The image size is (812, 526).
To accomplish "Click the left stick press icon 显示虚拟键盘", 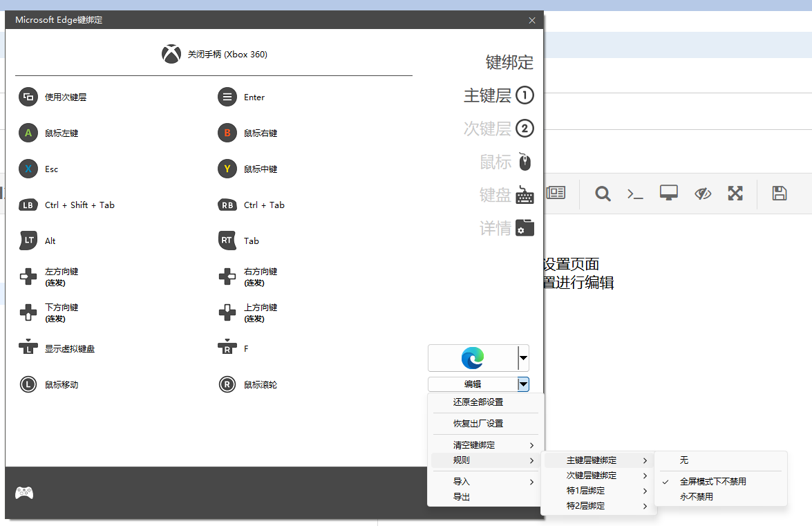I will click(x=28, y=347).
